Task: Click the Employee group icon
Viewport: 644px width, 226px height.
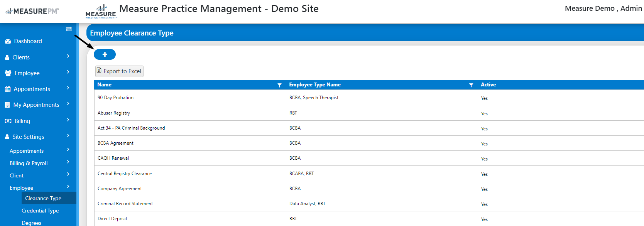Action: tap(8, 73)
